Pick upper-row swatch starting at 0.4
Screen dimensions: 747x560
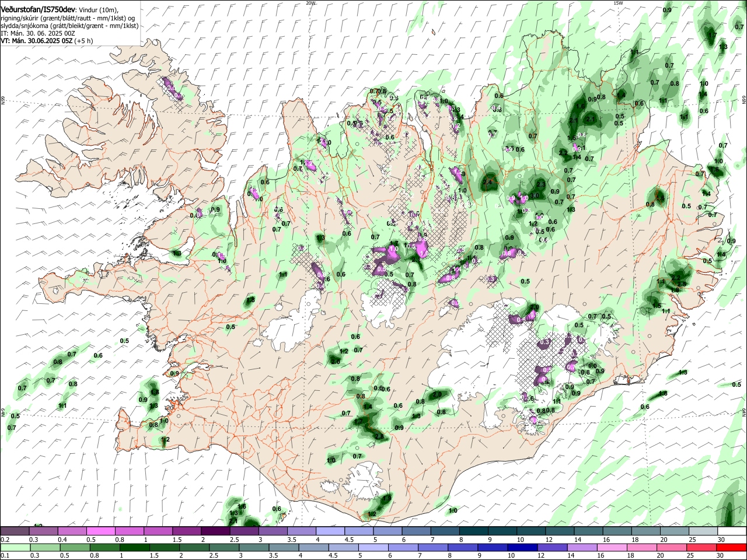click(x=72, y=531)
